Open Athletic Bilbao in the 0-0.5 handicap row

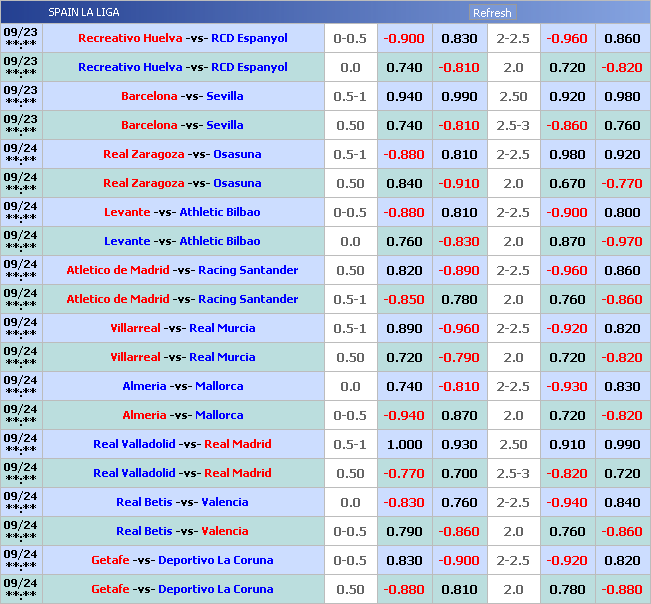point(219,212)
